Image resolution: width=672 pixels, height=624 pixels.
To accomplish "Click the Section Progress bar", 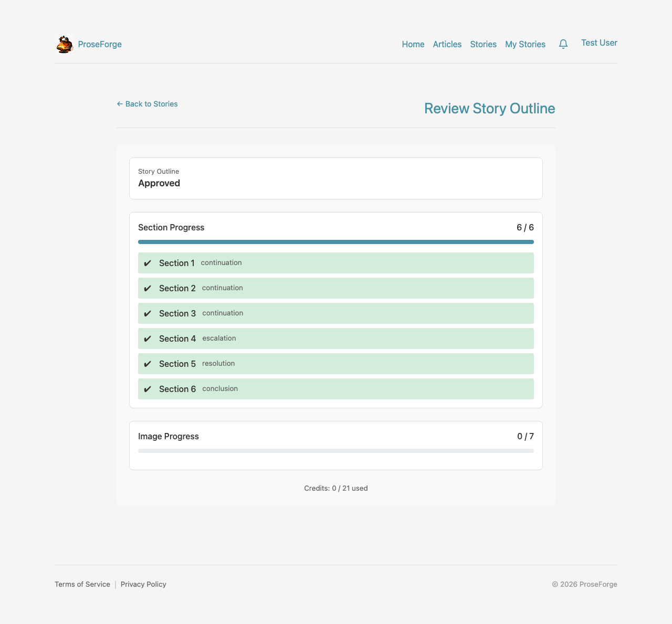I will [x=336, y=242].
